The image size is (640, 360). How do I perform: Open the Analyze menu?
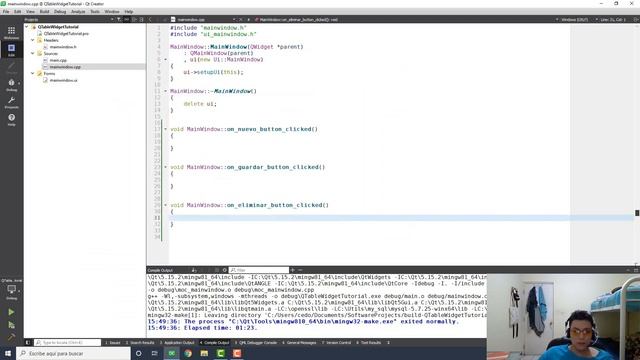pos(78,11)
